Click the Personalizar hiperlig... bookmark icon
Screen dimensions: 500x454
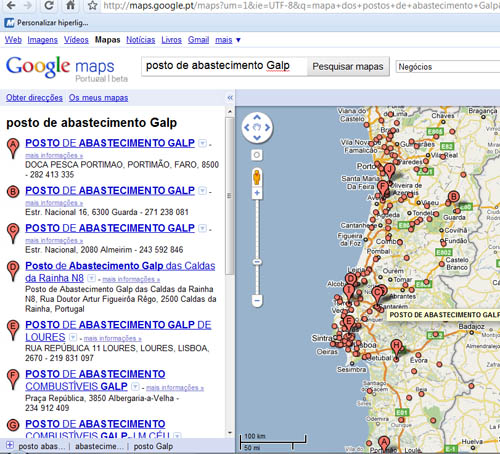point(9,23)
